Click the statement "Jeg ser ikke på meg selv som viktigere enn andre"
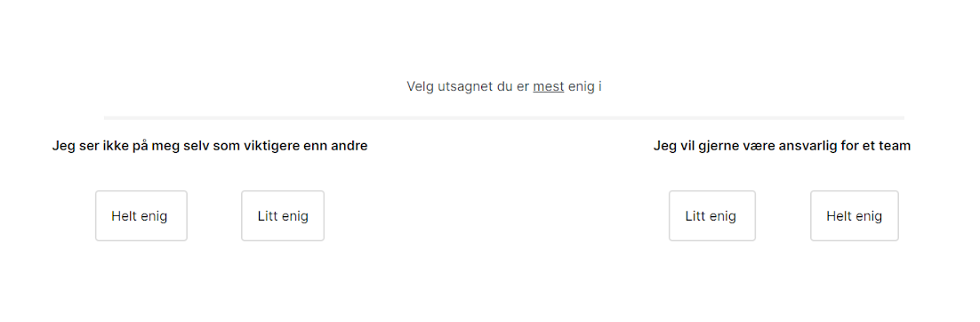The image size is (980, 322). pos(209,146)
